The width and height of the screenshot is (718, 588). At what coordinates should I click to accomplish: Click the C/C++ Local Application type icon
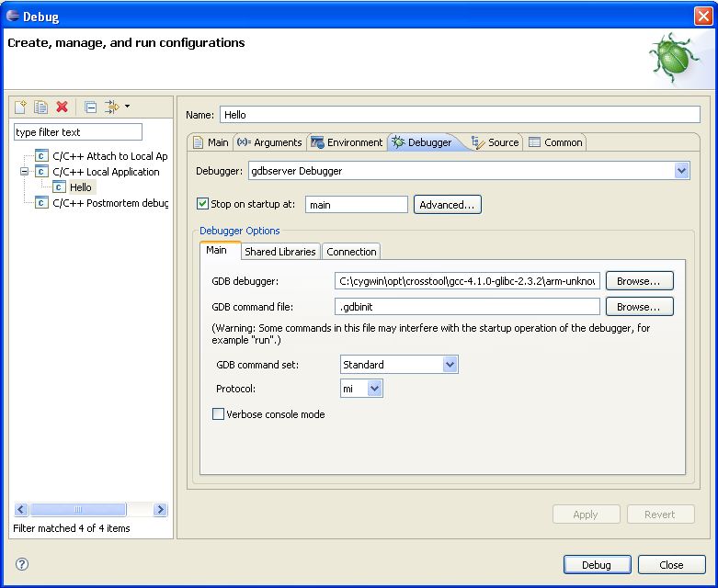click(x=41, y=172)
